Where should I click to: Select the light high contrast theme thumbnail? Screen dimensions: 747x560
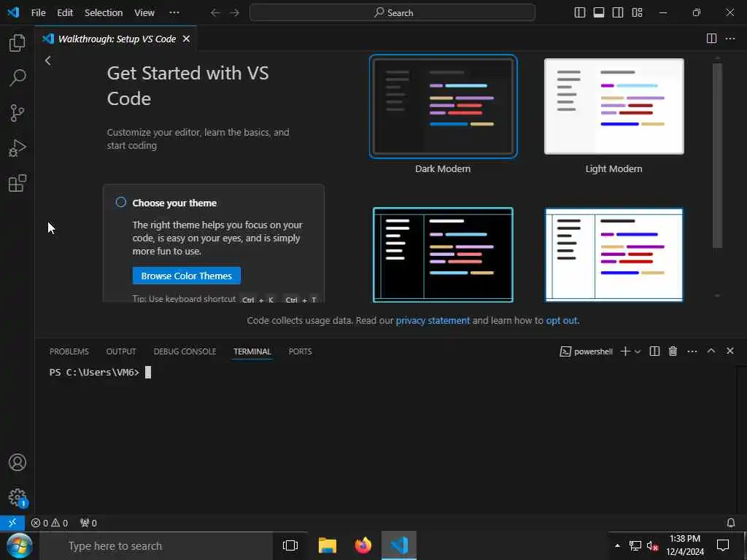[x=614, y=254]
